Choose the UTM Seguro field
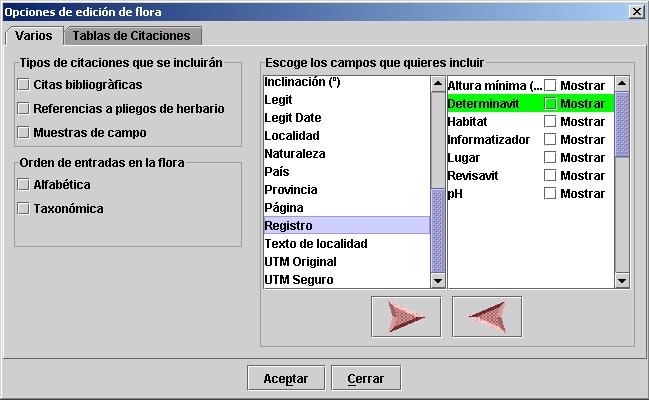 coord(347,279)
